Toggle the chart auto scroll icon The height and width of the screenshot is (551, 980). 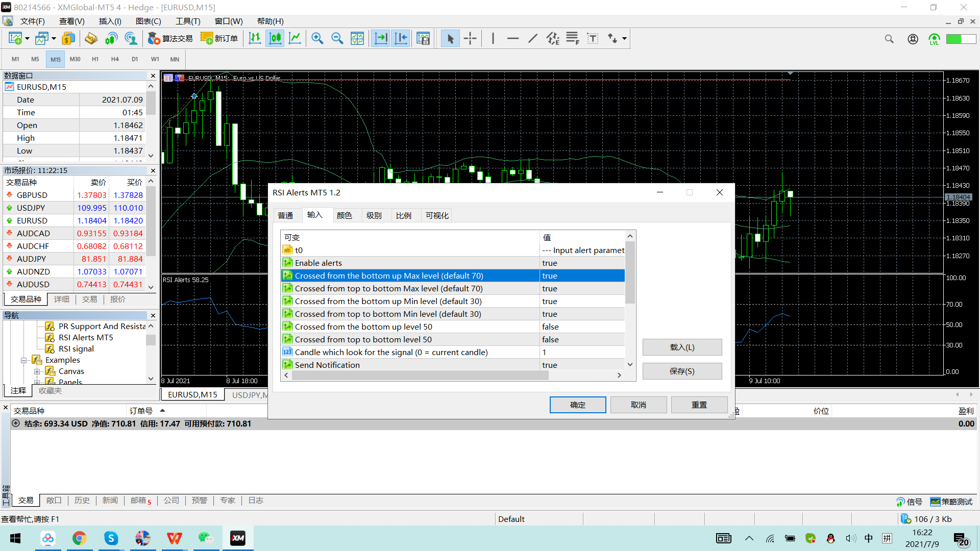pos(381,39)
